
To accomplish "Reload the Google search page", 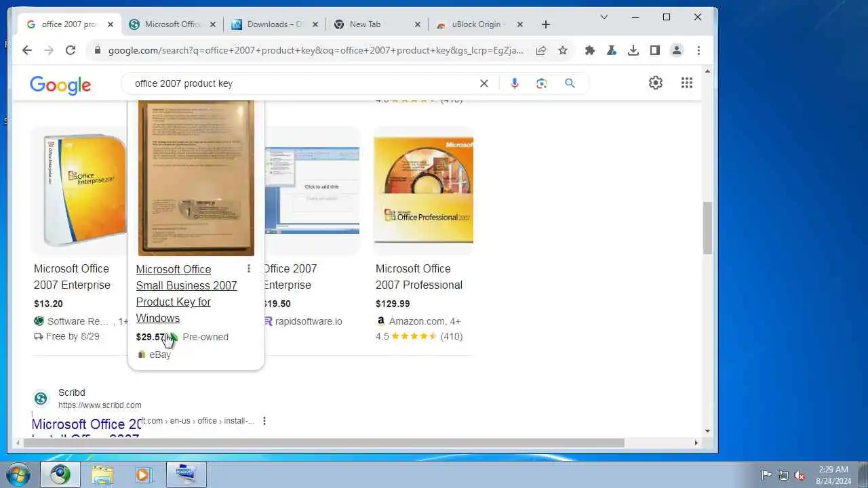I will [71, 50].
